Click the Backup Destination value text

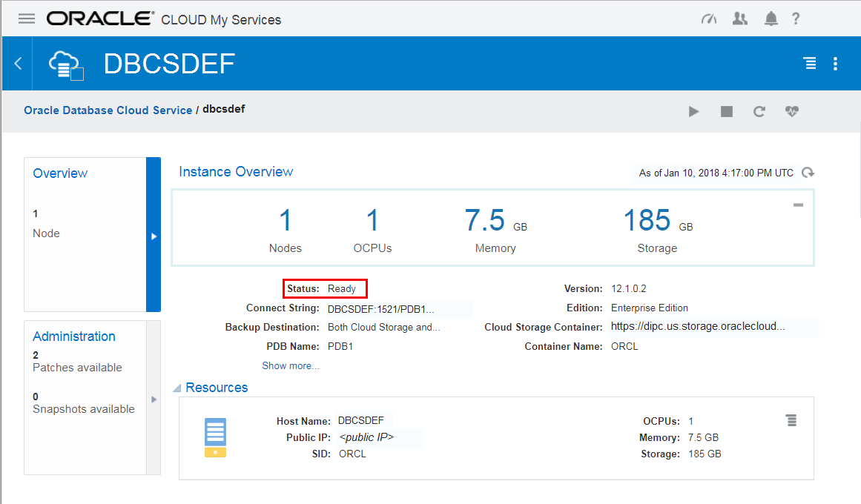[384, 327]
